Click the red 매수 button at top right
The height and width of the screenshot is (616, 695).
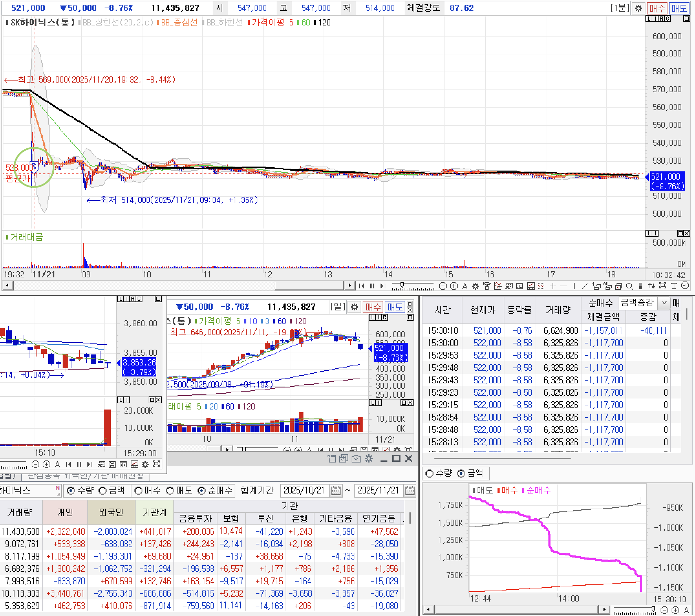[x=657, y=8]
